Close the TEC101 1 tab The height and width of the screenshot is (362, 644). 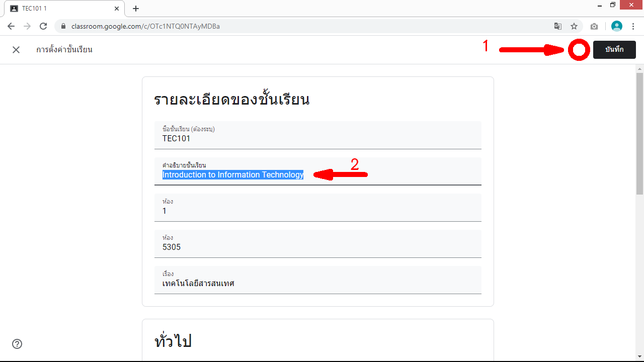116,9
